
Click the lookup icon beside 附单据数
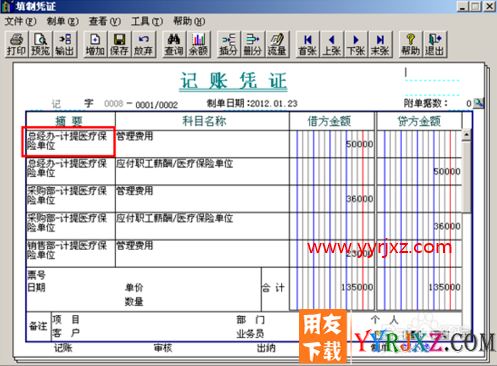(x=478, y=103)
